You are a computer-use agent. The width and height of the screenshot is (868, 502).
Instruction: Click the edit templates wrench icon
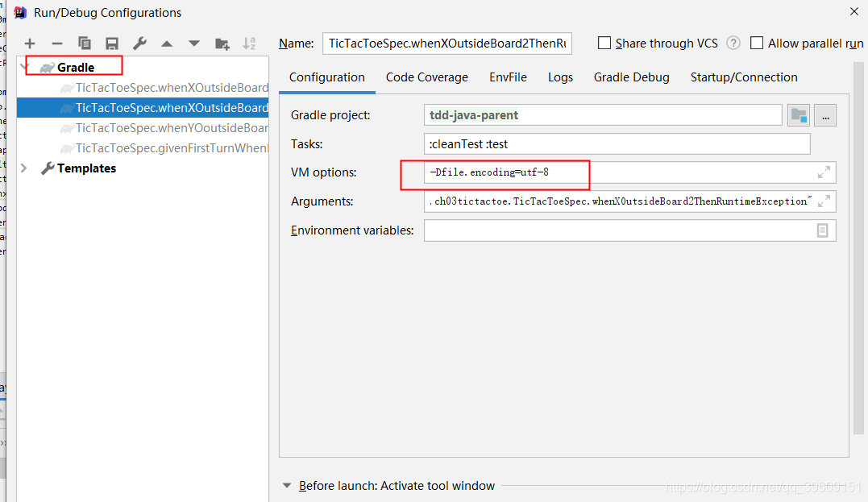[x=139, y=43]
